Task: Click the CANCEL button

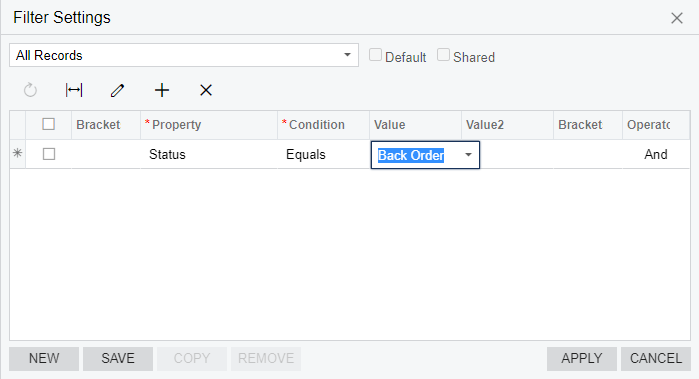Action: [x=656, y=358]
